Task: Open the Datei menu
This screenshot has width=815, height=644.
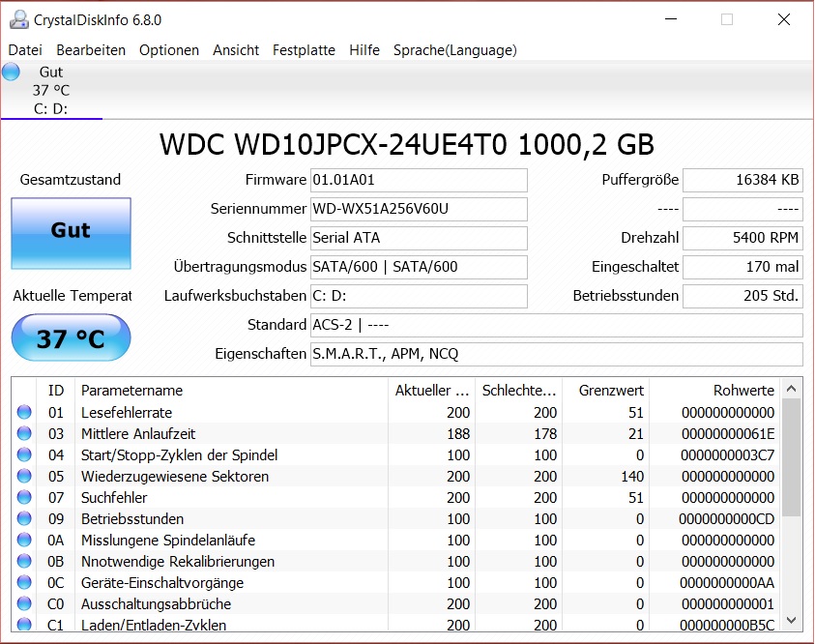Action: point(25,50)
